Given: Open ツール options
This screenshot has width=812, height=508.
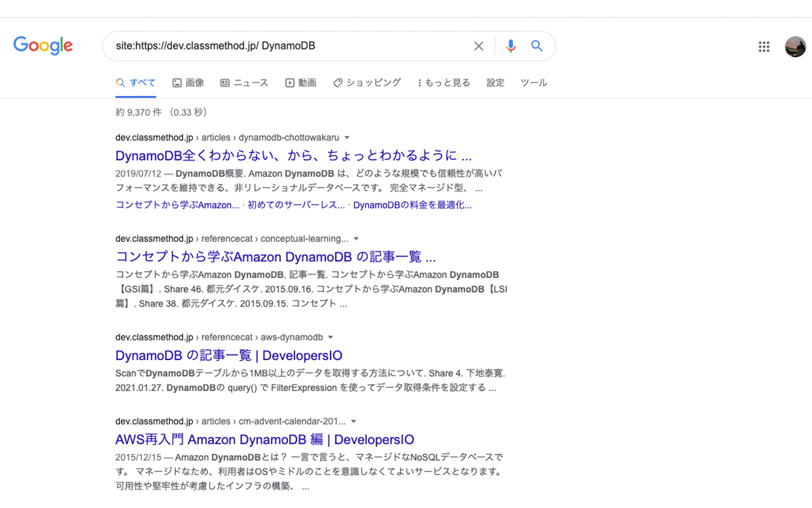Looking at the screenshot, I should (534, 83).
